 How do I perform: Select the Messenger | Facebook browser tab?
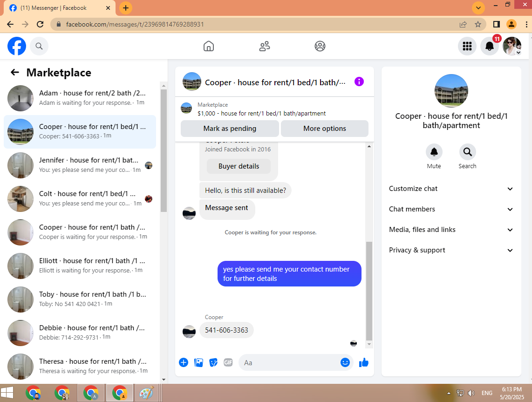point(59,8)
